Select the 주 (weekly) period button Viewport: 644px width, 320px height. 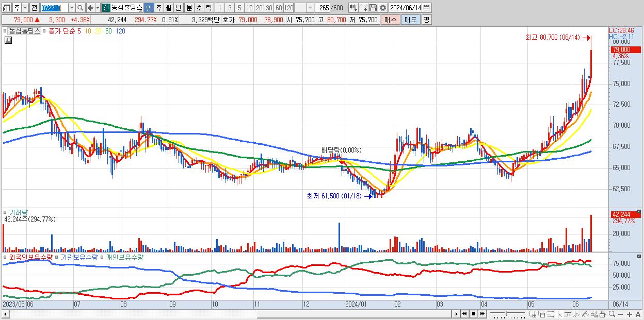click(158, 8)
